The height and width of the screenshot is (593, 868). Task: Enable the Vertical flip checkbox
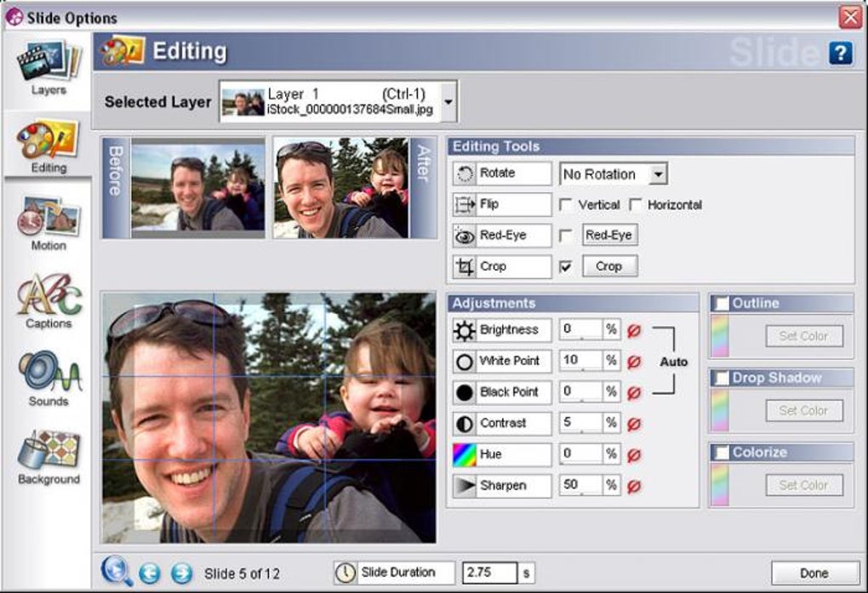565,205
